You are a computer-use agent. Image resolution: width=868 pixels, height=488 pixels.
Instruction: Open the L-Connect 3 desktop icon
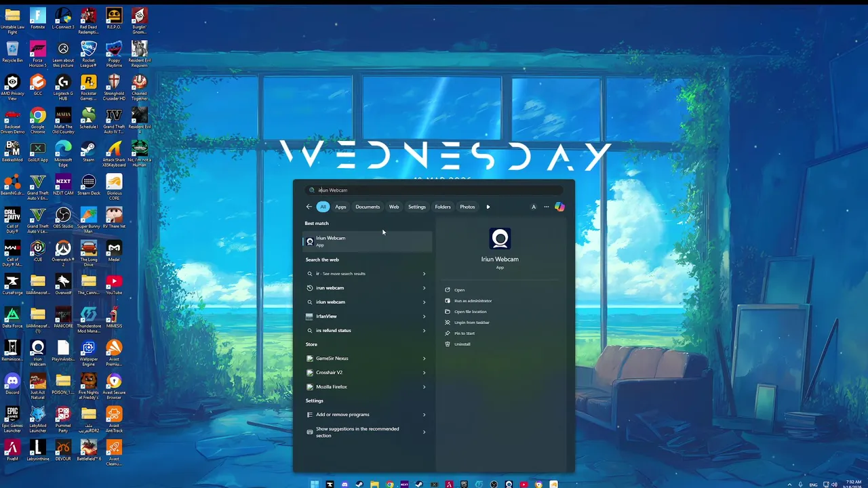coord(63,18)
